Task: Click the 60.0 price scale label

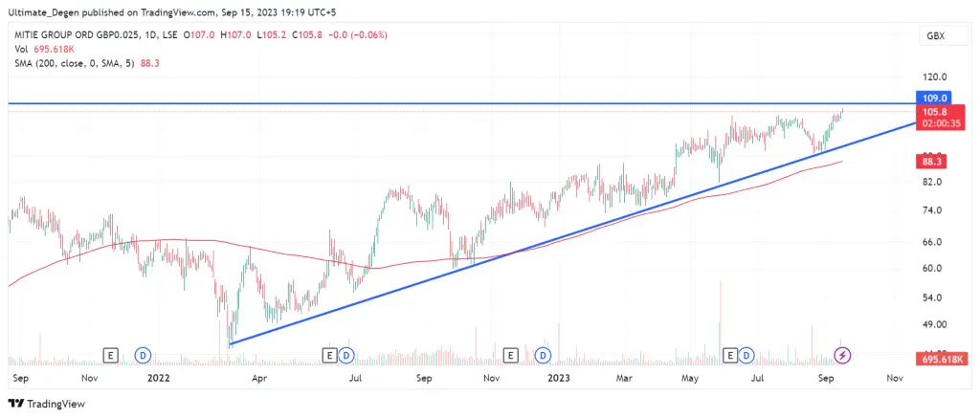Action: tap(930, 268)
